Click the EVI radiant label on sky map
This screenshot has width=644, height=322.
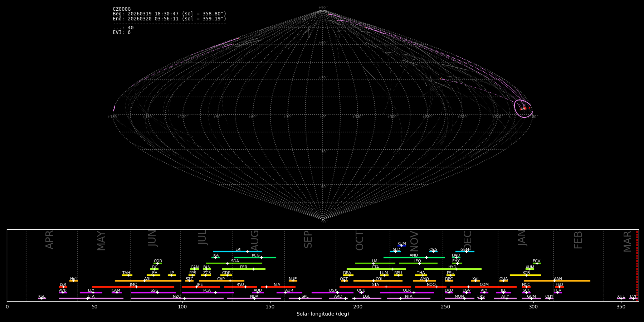click(x=523, y=108)
